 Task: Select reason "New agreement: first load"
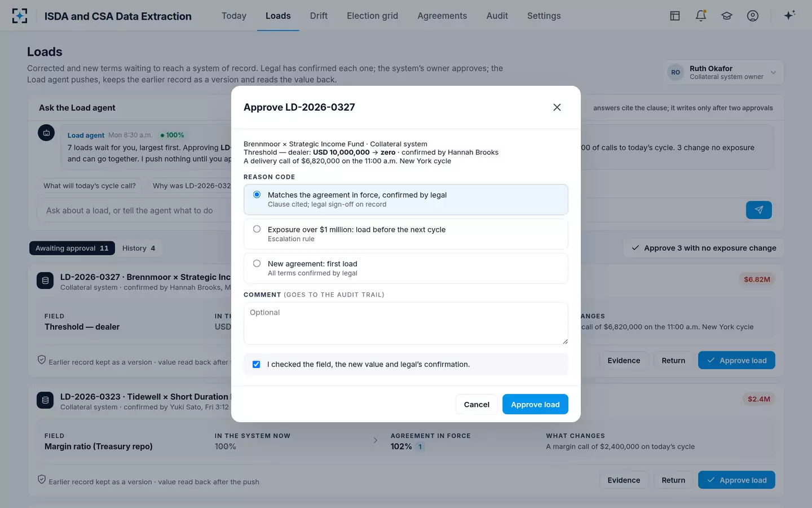(406, 268)
